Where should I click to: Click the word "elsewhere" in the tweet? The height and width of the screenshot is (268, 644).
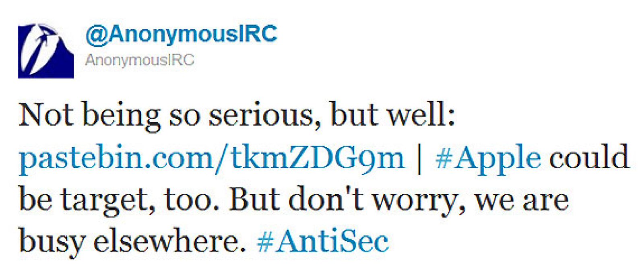click(x=169, y=241)
